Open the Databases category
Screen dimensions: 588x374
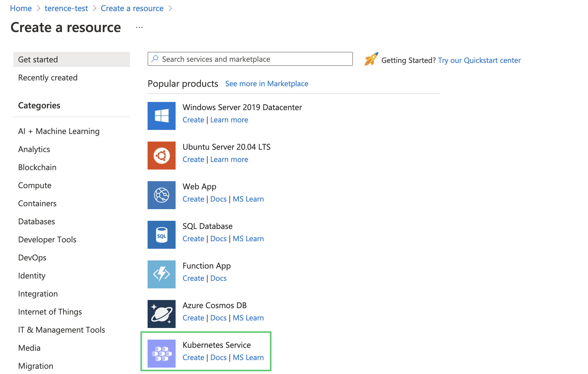click(x=36, y=221)
